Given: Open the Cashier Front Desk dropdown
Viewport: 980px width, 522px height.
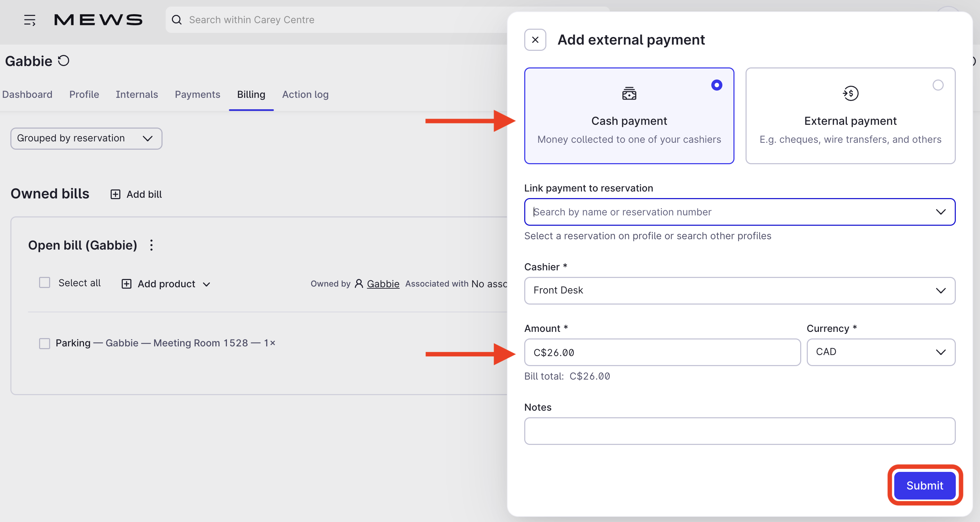Looking at the screenshot, I should pos(739,290).
